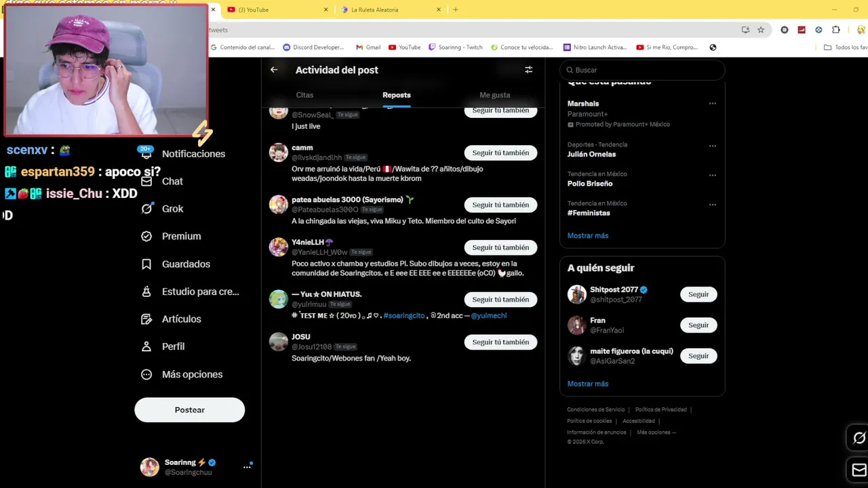Open Y4nieLLH profile avatar

tap(279, 247)
